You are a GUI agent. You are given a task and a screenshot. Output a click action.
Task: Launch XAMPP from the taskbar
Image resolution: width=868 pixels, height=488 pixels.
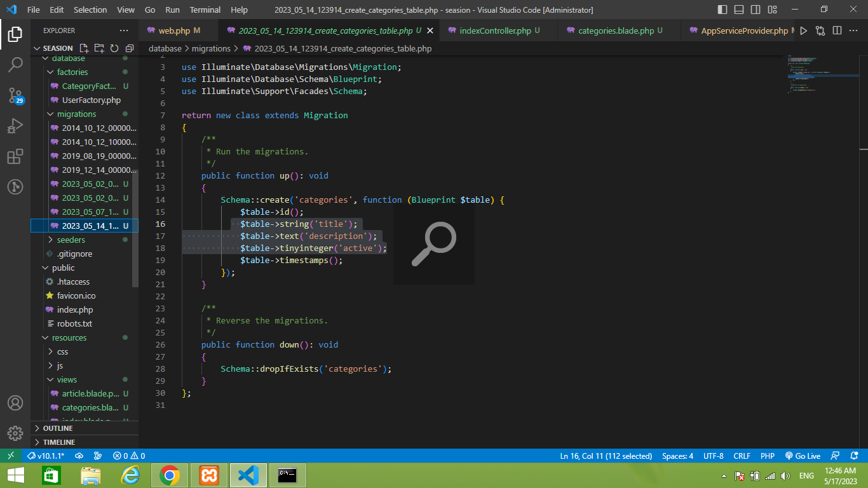point(209,475)
